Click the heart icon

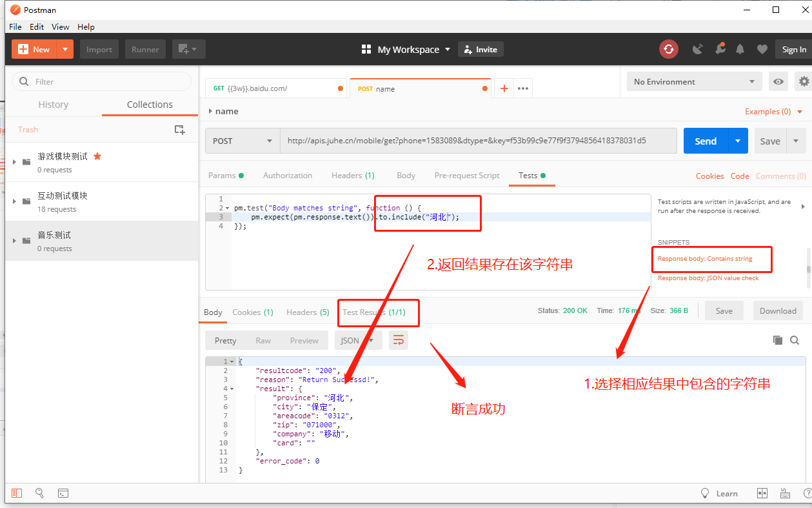coord(762,49)
